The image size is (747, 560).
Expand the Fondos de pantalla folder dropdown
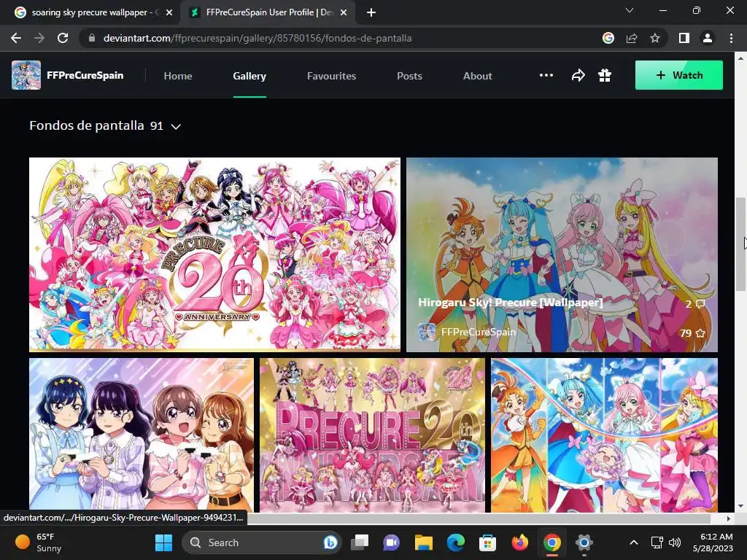click(176, 126)
